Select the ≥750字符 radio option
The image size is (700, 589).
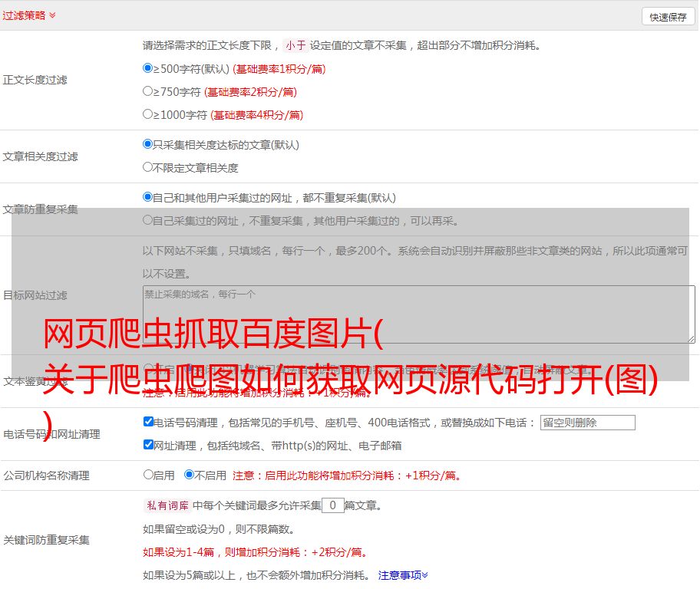tap(147, 91)
